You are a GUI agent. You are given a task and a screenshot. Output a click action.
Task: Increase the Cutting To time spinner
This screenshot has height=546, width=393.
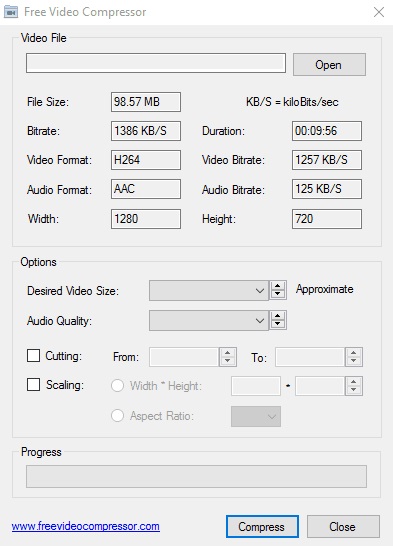pos(354,352)
